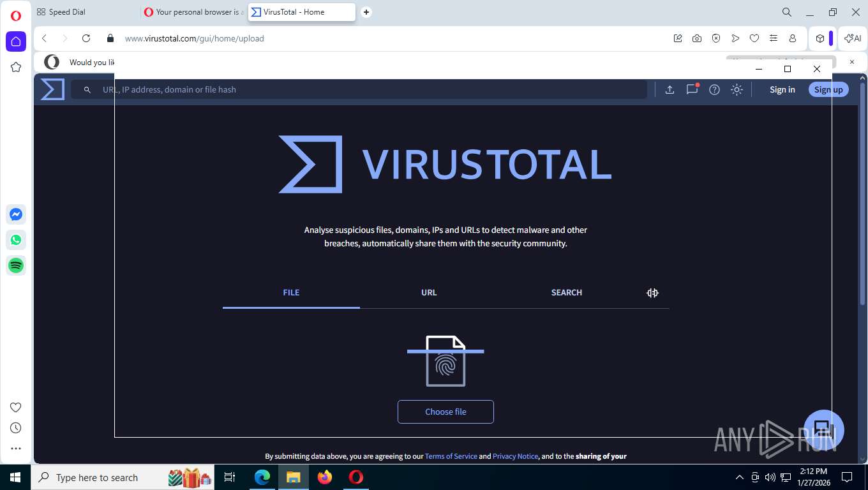Click VirusTotal upload icon in header
The image size is (868, 490).
(670, 89)
